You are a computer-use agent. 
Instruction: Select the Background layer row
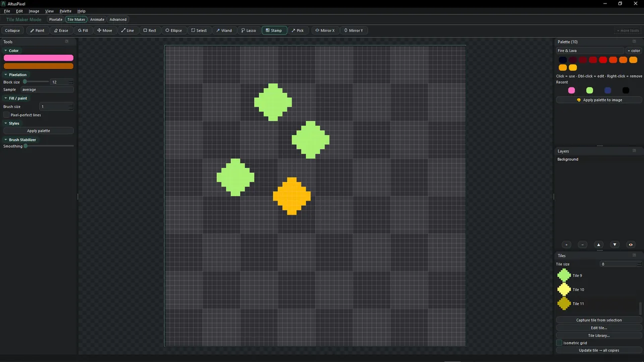pos(598,159)
